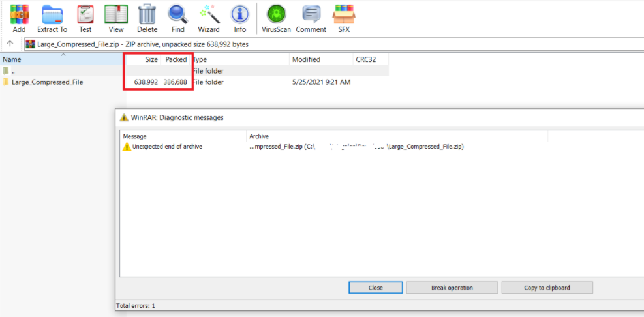Sort by CRC32 column header
This screenshot has width=644, height=317.
(x=371, y=59)
